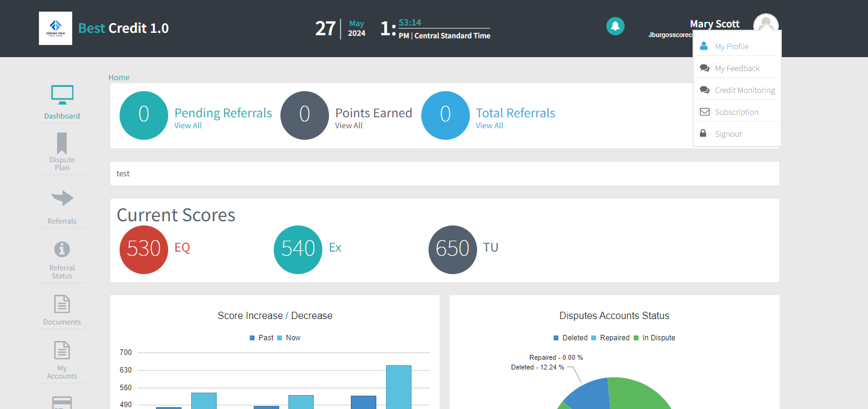Click the Credit Monitoring chat icon
Viewport: 868px width, 409px height.
[x=704, y=90]
